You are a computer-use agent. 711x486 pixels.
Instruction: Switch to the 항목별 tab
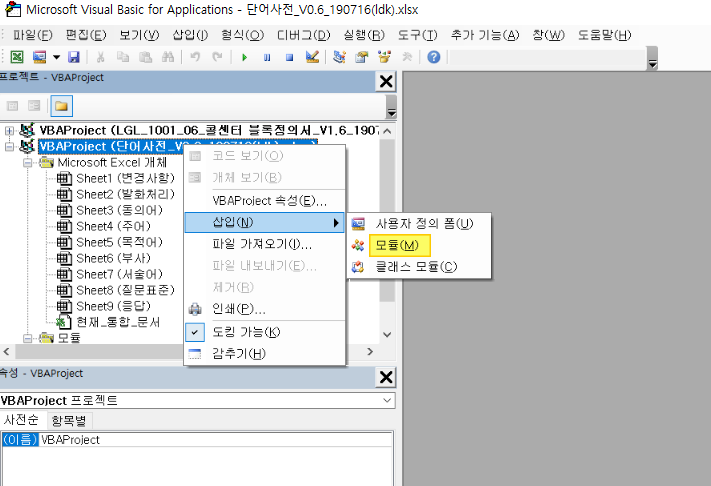[x=69, y=421]
